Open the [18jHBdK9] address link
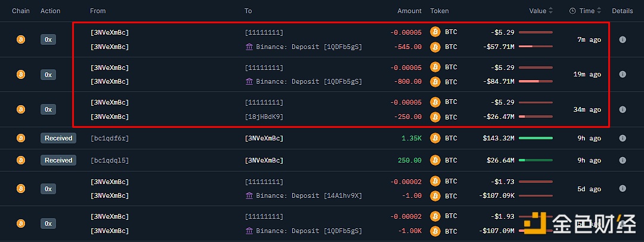The image size is (644, 242). click(x=264, y=117)
